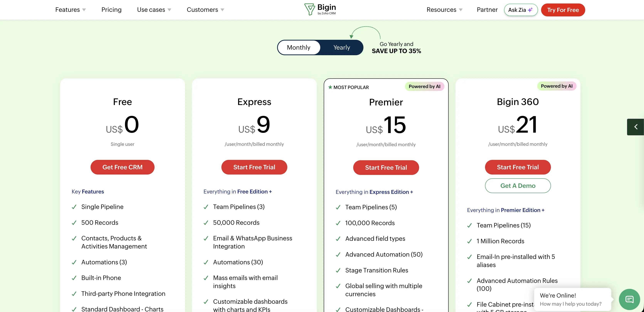This screenshot has width=644, height=312.
Task: Click the Bigin by Zoho CRM logo
Action: [320, 9]
